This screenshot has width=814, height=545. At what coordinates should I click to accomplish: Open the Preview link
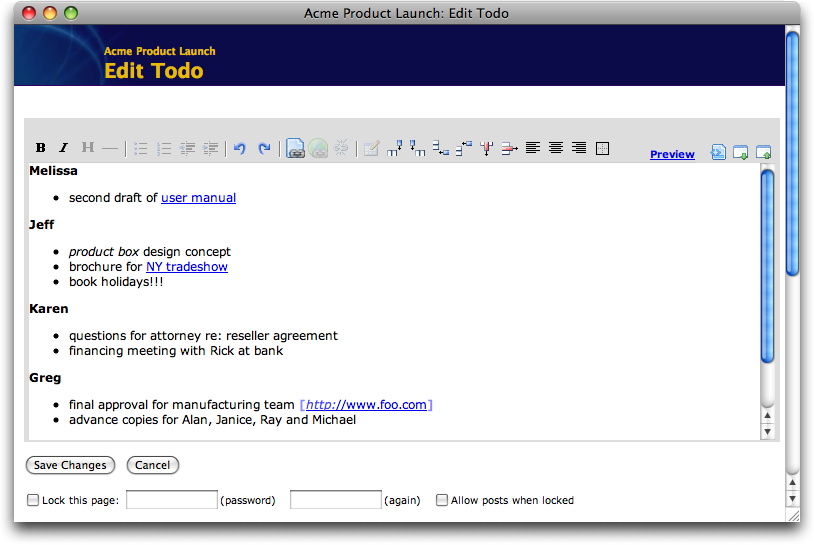[672, 154]
